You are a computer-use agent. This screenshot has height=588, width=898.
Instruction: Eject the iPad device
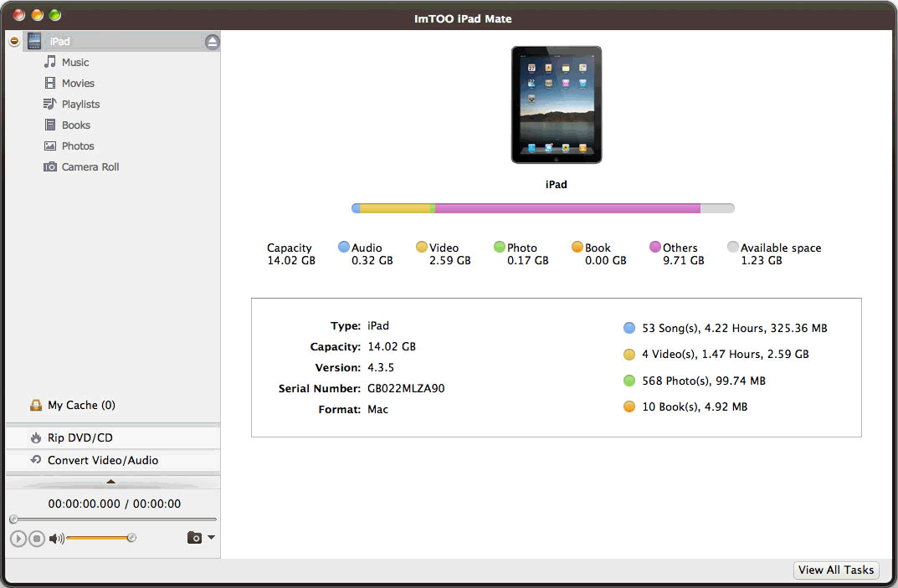(212, 42)
